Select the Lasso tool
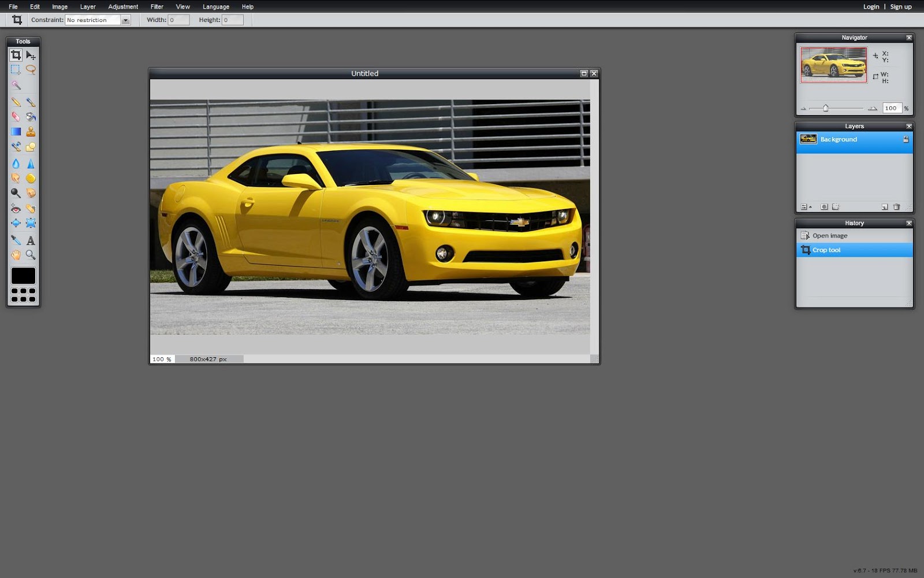Image resolution: width=924 pixels, height=578 pixels. point(32,70)
